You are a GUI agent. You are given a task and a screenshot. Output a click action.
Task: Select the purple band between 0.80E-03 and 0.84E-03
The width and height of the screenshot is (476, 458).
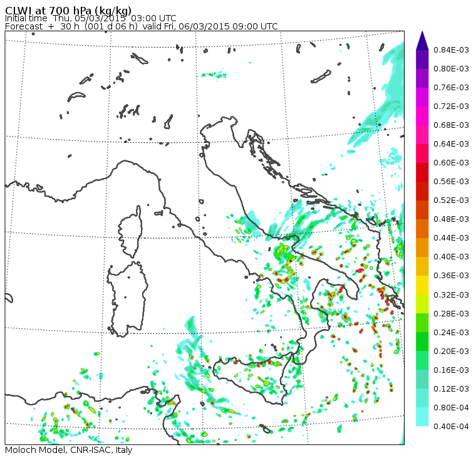pyautogui.click(x=422, y=60)
